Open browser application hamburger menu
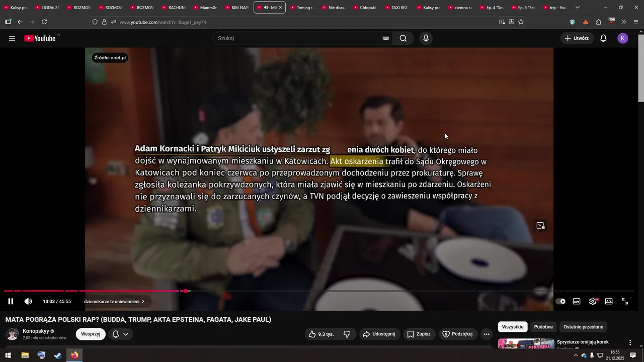The width and height of the screenshot is (644, 362). [x=636, y=22]
